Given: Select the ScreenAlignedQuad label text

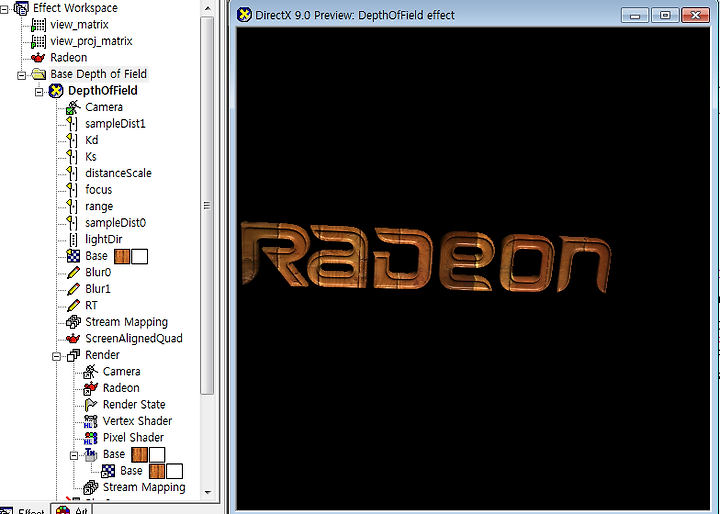Looking at the screenshot, I should click(x=134, y=339).
